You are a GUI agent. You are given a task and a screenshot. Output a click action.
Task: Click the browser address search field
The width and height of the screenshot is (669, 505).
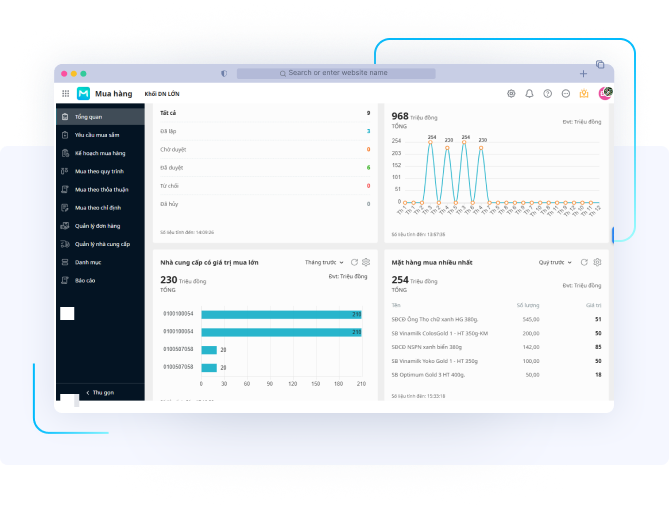(334, 73)
